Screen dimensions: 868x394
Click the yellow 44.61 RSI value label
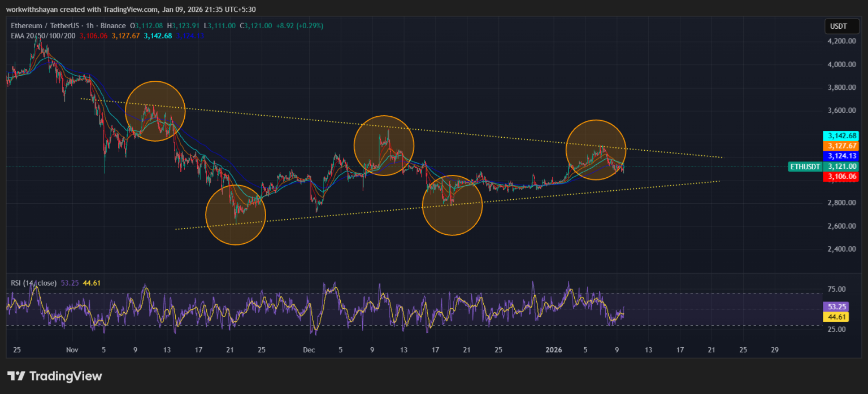click(x=836, y=317)
